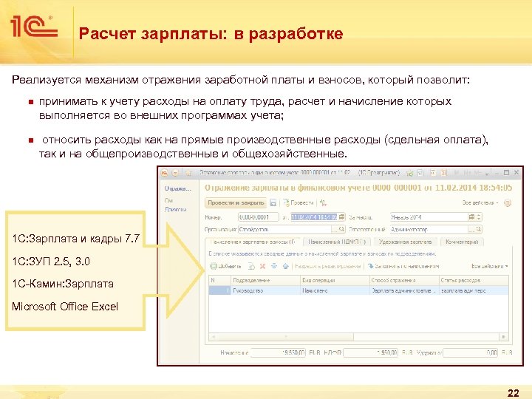532x399 pixels.
Task: Click the horizontal scrollbar thumb under the table
Action: (x=285, y=337)
